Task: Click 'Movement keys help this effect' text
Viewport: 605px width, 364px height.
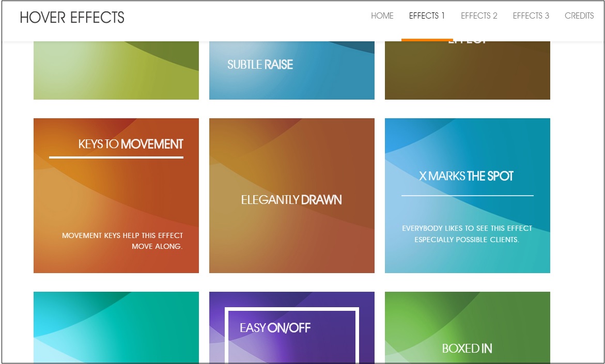Action: pyautogui.click(x=122, y=235)
